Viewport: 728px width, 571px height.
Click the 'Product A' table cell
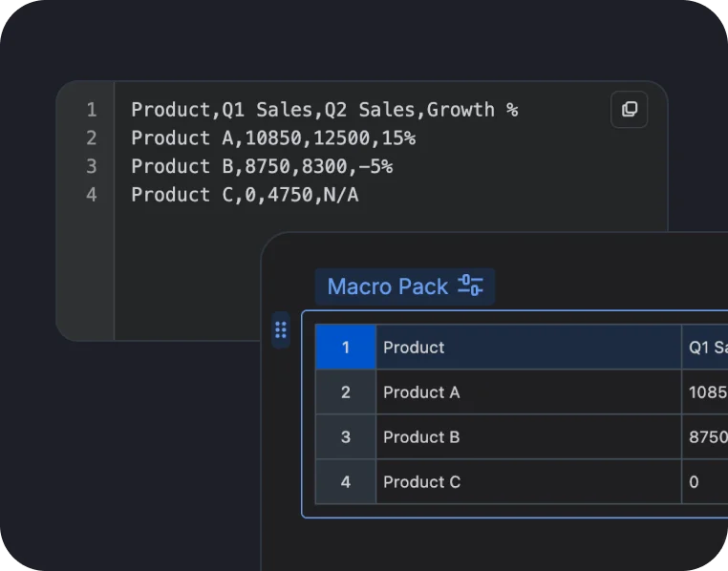(529, 391)
